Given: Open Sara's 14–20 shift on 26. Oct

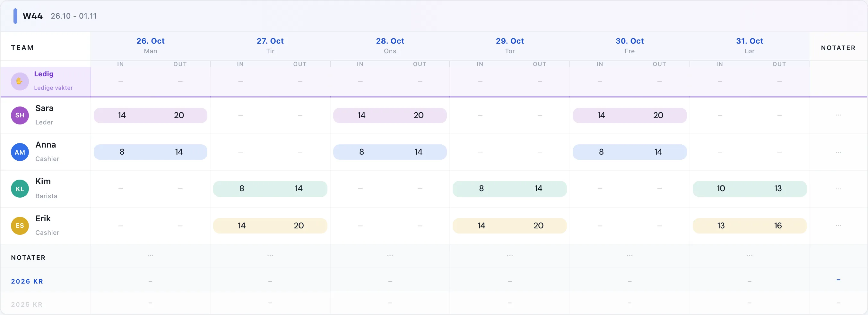Looking at the screenshot, I should (150, 115).
